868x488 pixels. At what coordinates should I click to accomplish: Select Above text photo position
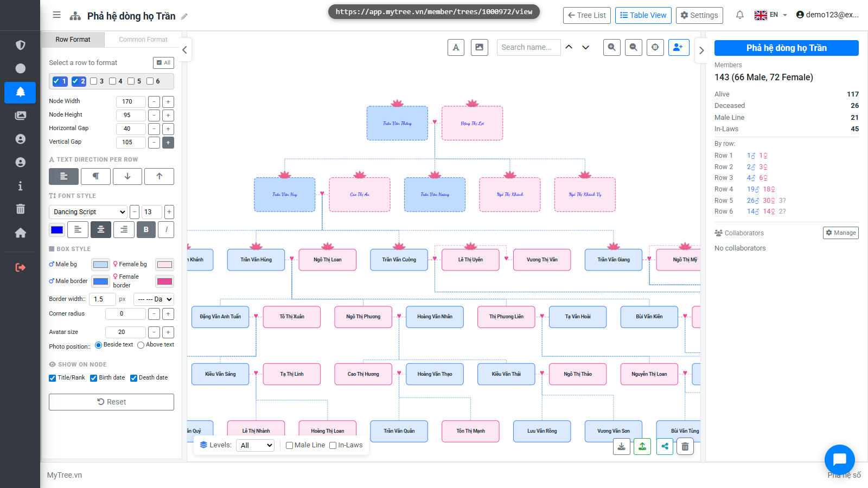pos(141,345)
